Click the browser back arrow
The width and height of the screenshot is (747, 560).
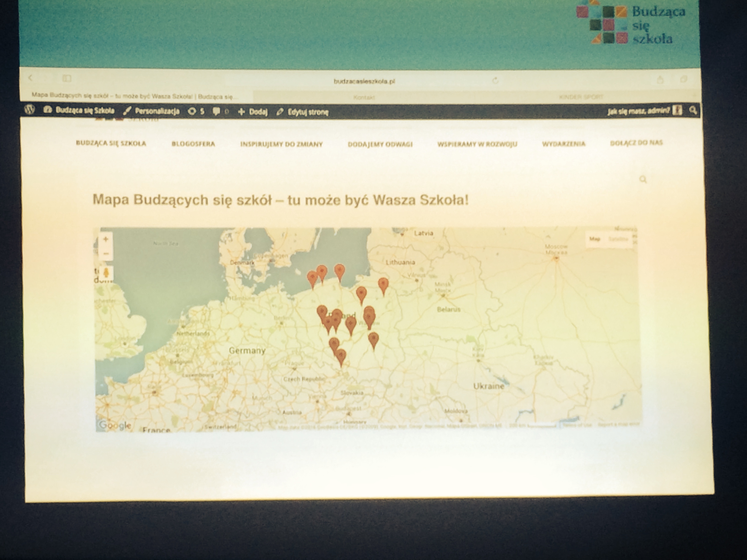(30, 78)
